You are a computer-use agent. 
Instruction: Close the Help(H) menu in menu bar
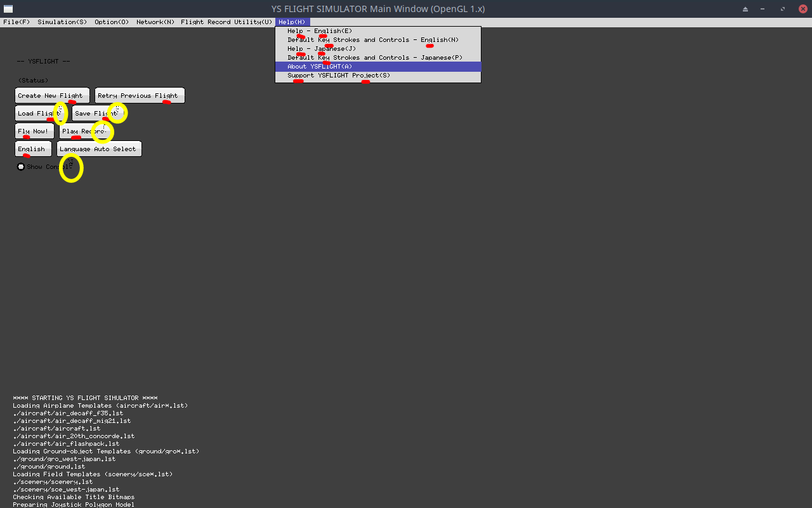coord(292,22)
